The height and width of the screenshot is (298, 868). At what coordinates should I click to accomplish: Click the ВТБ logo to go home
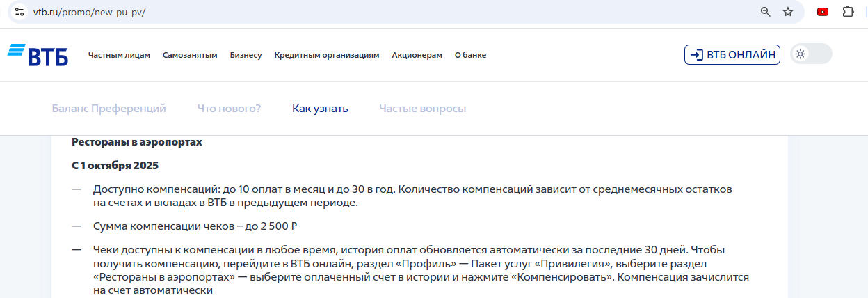(x=38, y=55)
